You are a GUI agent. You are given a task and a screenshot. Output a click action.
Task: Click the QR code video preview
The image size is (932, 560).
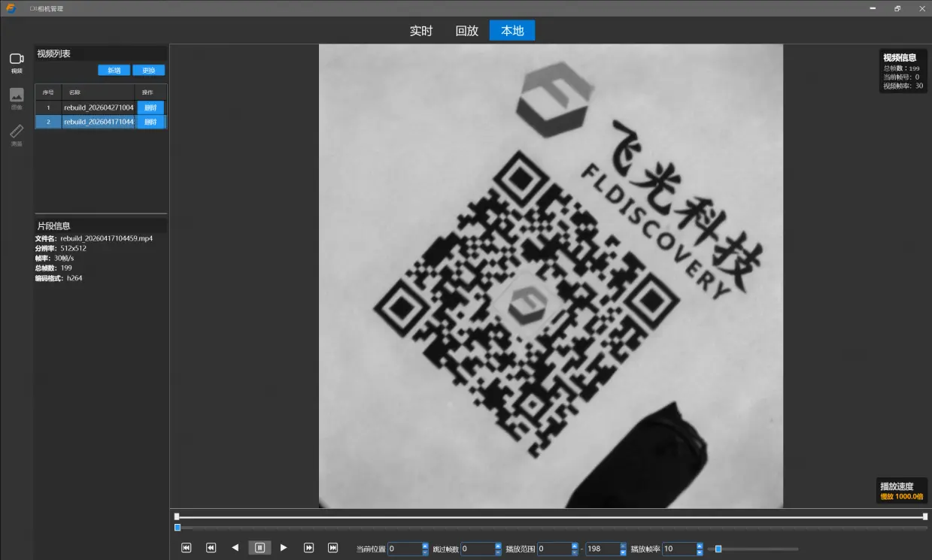(x=551, y=276)
